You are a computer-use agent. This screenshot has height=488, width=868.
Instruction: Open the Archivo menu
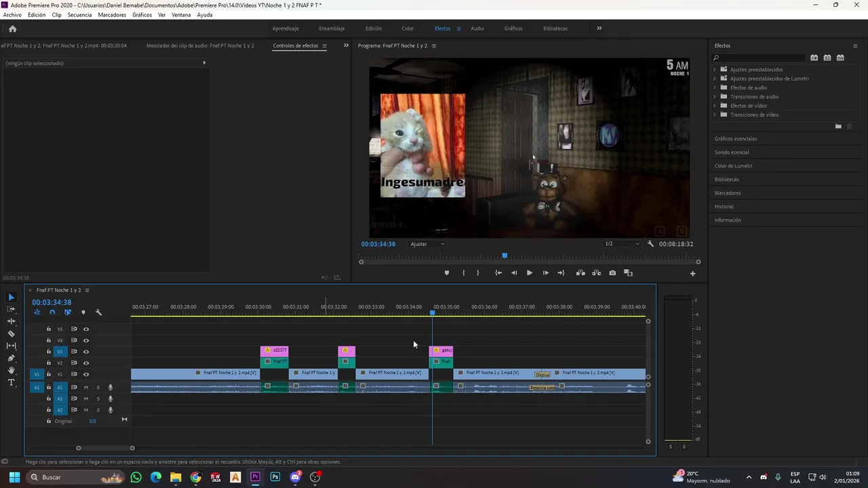(12, 15)
